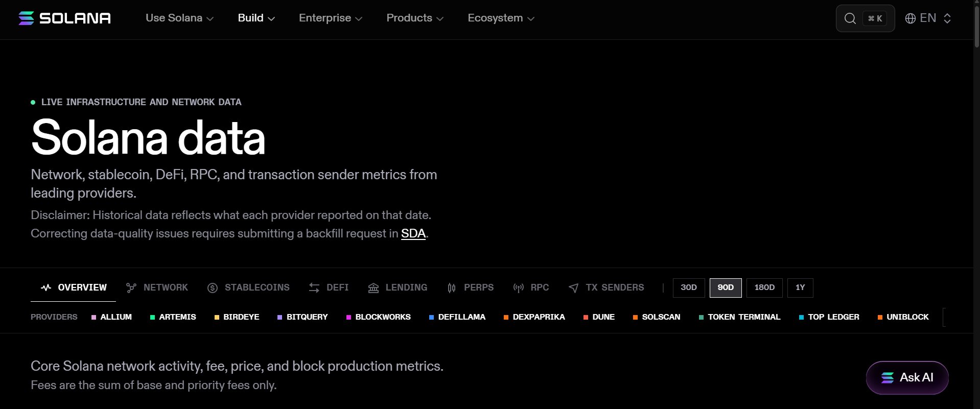Expand the Use Solana menu
980x409 pixels.
(x=179, y=18)
